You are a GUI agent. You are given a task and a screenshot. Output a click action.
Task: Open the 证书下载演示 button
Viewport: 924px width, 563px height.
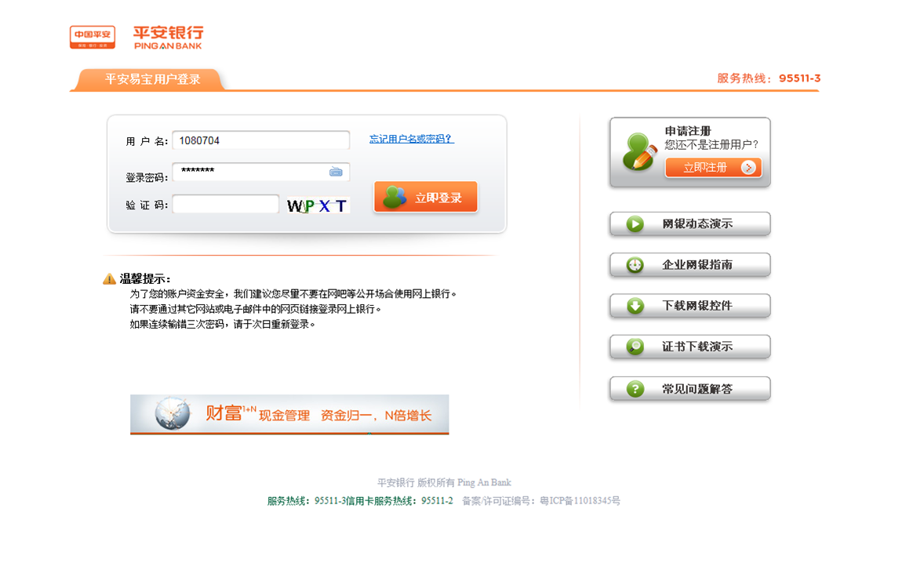click(x=690, y=347)
